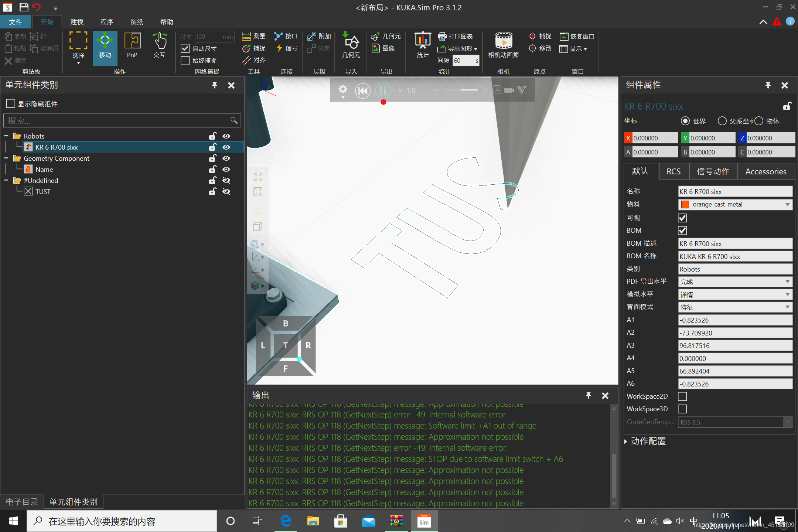
Task: Open the 物料 material dropdown
Action: 787,205
